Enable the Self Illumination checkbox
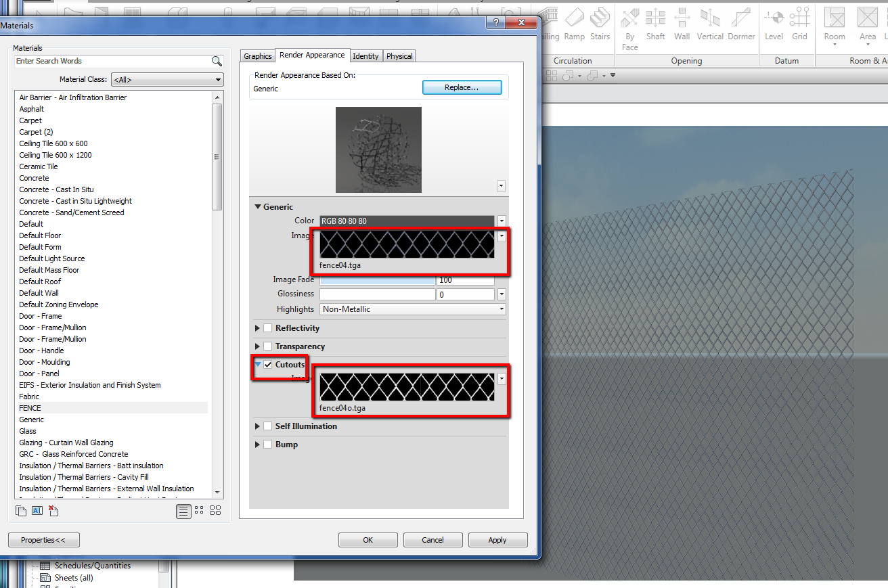888x588 pixels. [268, 426]
